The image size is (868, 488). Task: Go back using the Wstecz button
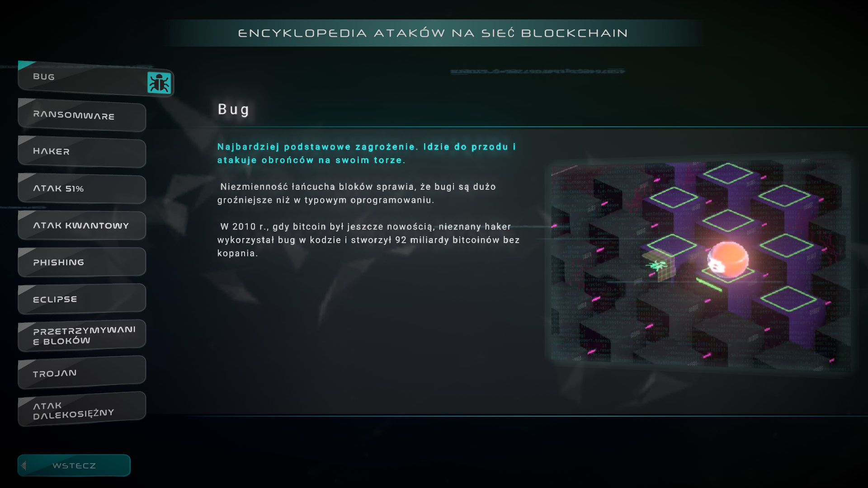(74, 465)
